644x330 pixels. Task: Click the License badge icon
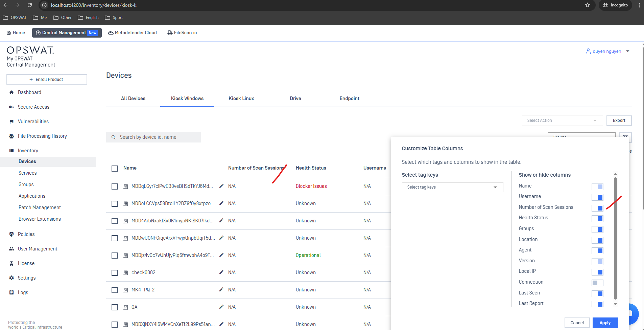(x=11, y=263)
